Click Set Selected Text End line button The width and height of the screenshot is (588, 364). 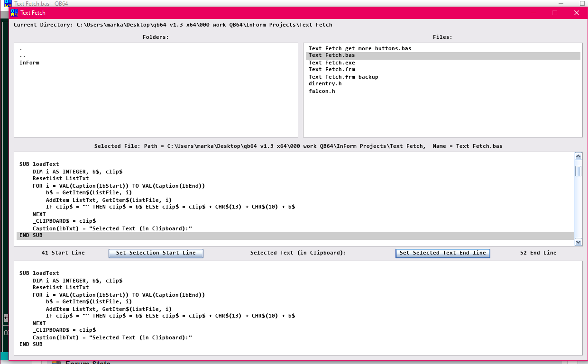pos(442,253)
